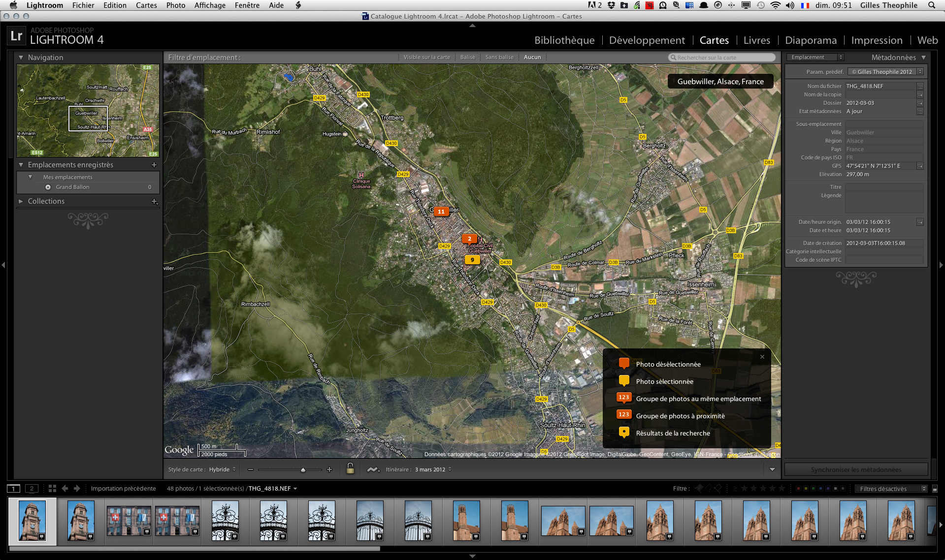Select the Aucun location filter
945x560 pixels.
(532, 58)
